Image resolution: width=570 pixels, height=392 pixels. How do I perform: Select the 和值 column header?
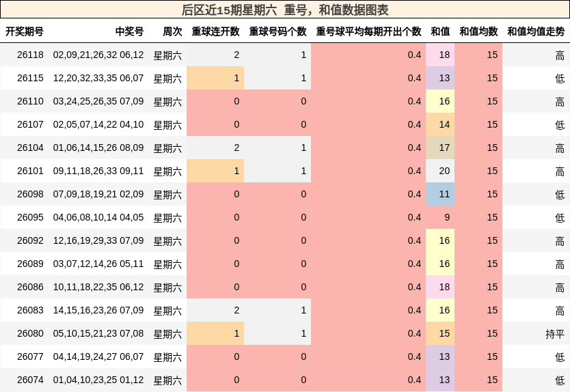coord(440,31)
